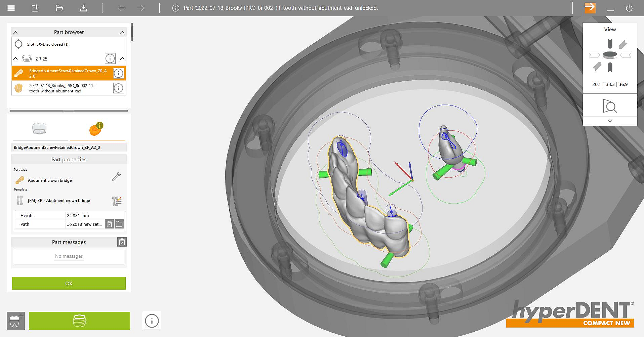Collapse ZR 25 blank tree node
644x337 pixels.
point(15,58)
